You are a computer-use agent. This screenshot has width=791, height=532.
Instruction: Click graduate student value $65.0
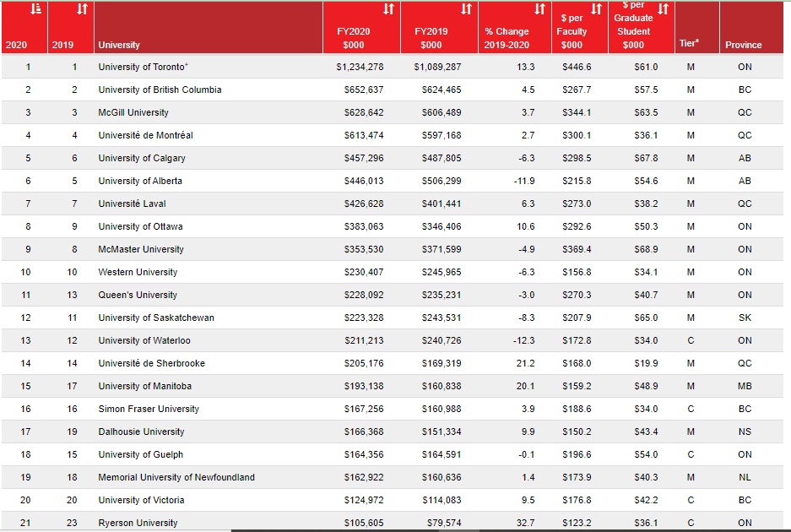coord(646,318)
